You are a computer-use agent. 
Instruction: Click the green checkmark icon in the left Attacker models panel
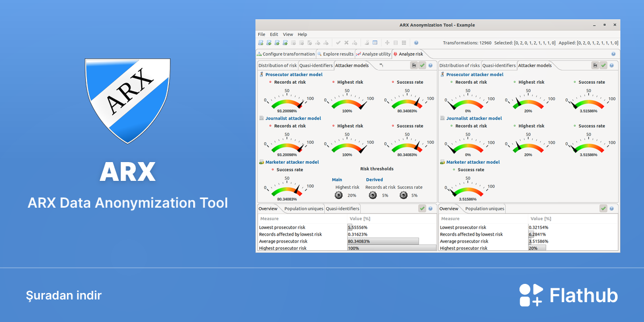422,65
